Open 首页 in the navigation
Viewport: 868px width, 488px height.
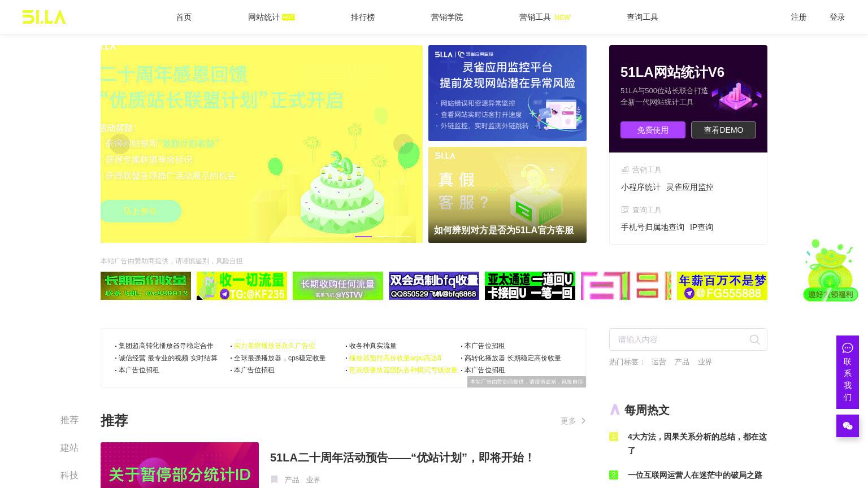click(x=184, y=17)
